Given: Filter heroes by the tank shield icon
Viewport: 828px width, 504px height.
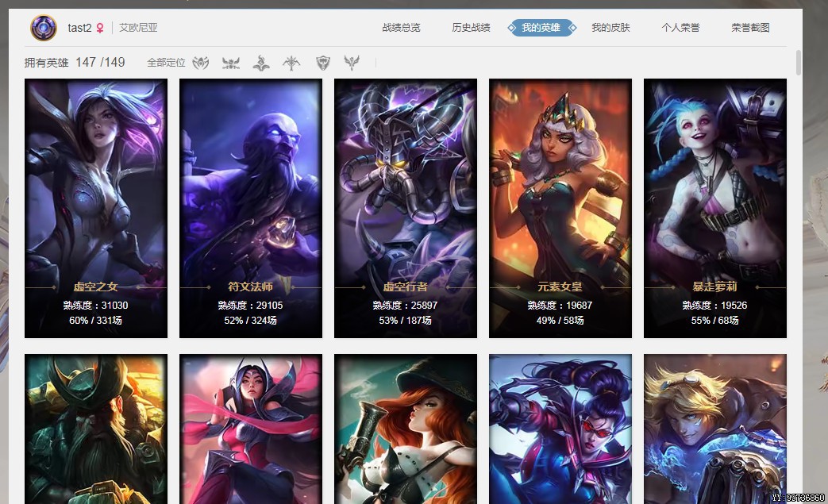Looking at the screenshot, I should [x=322, y=63].
